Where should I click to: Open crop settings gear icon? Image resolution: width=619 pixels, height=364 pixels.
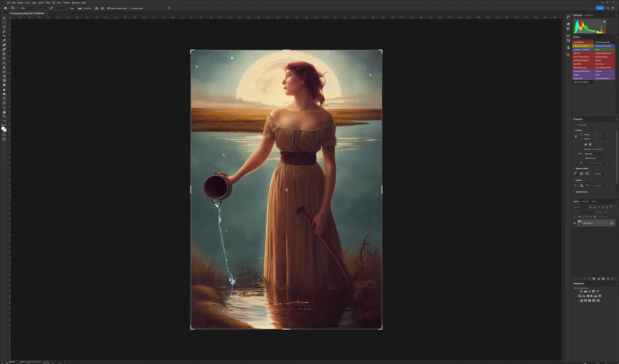click(103, 8)
